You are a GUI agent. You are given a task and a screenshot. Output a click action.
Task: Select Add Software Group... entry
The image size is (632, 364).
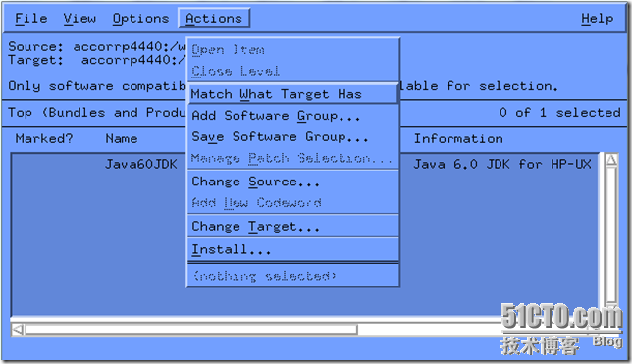pos(293,116)
